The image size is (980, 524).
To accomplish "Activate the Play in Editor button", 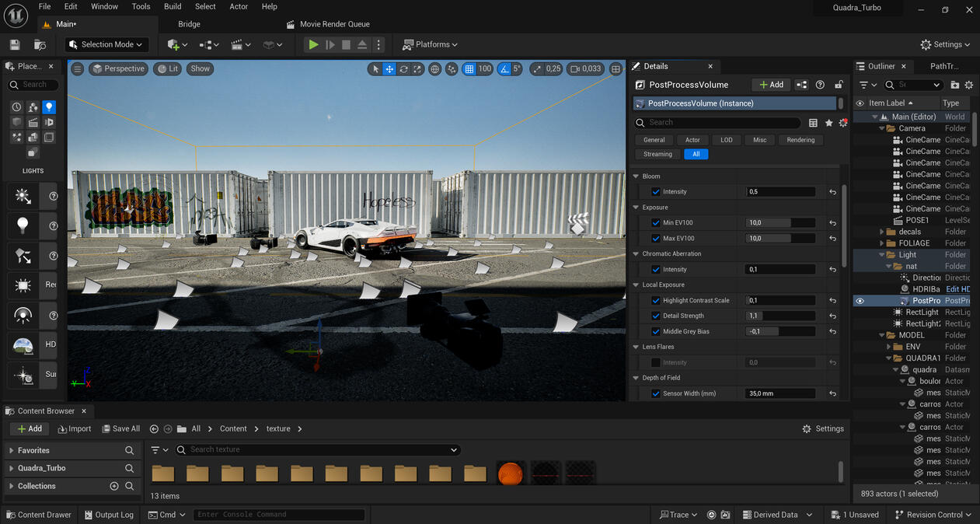I will pos(313,44).
